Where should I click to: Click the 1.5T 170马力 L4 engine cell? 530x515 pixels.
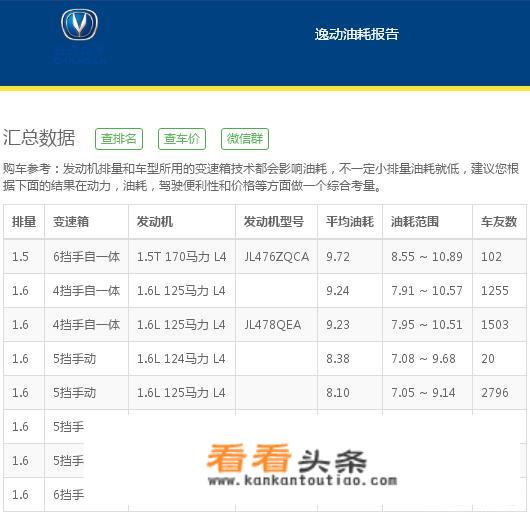[x=182, y=257]
